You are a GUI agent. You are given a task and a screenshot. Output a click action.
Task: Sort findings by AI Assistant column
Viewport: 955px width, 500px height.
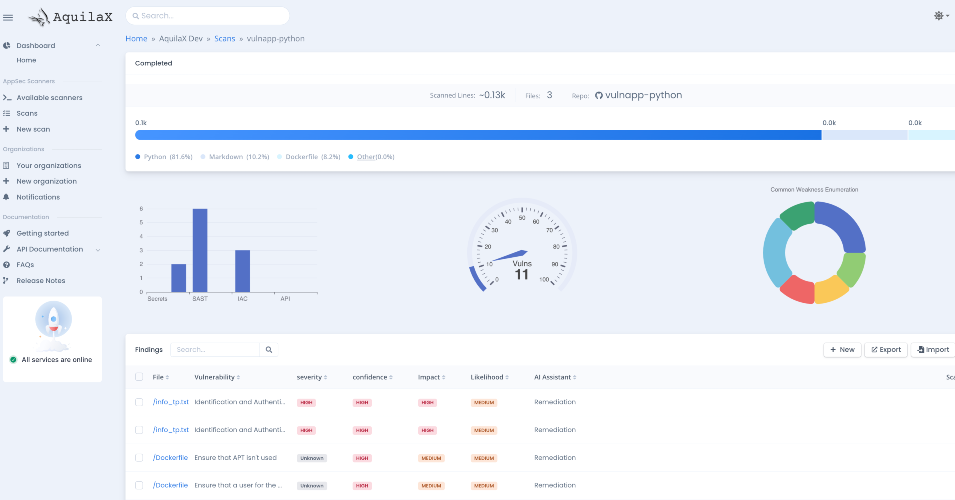(555, 378)
